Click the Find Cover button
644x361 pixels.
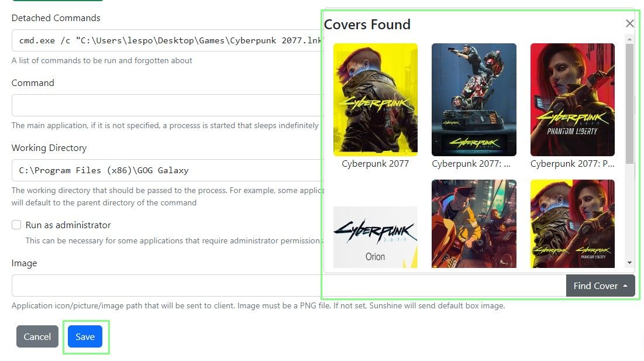(x=596, y=286)
